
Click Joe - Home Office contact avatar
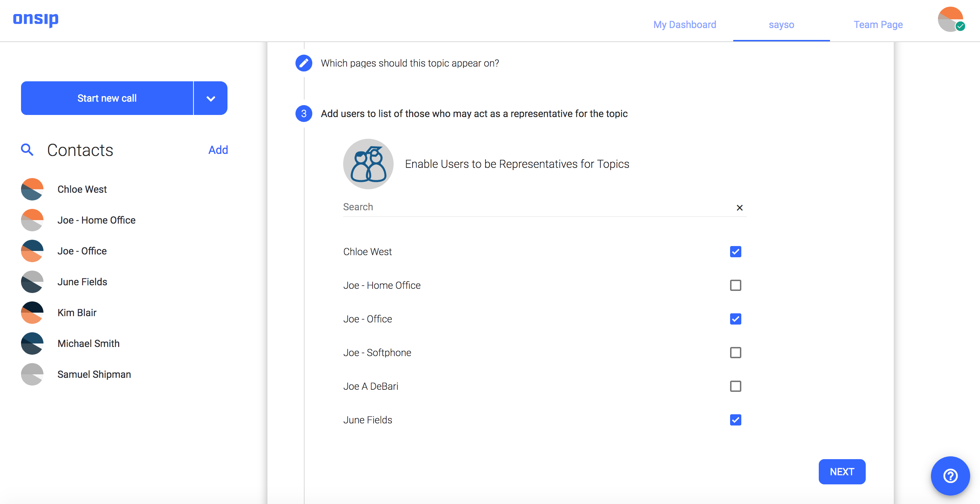click(x=32, y=220)
